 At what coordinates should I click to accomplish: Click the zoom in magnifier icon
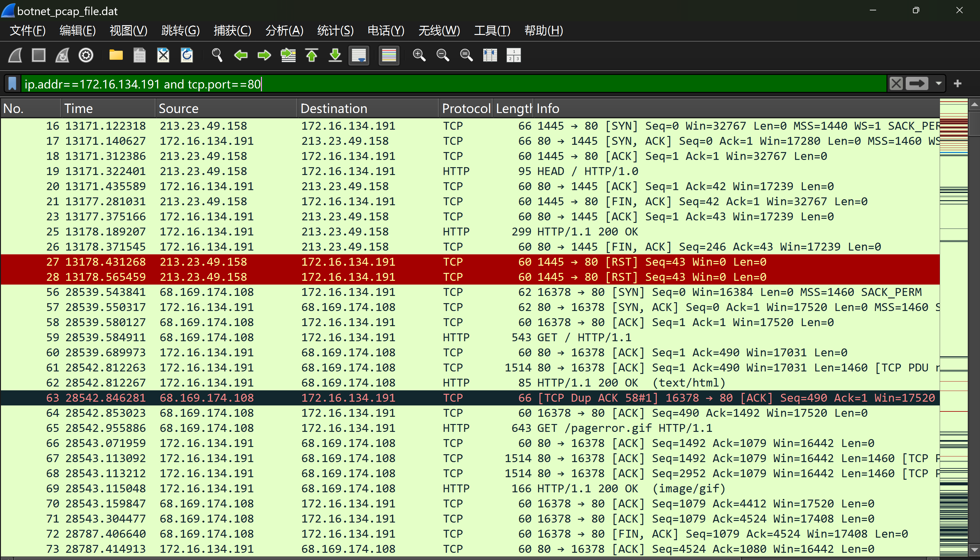[419, 55]
